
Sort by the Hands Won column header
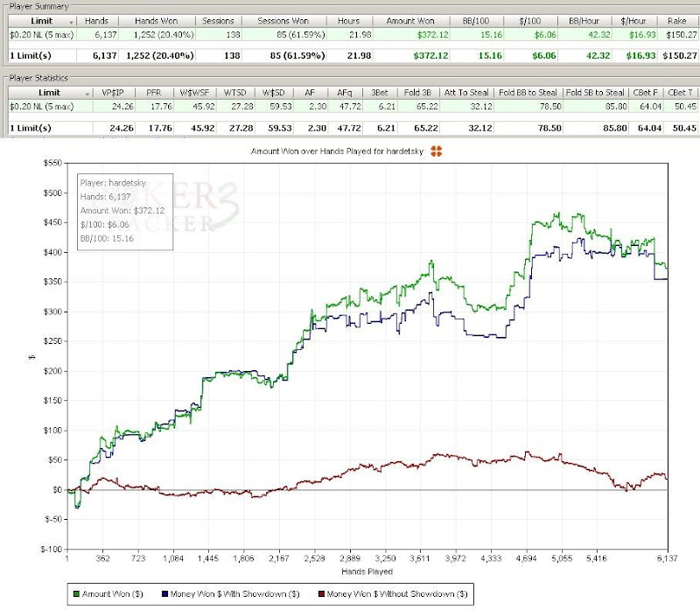tap(157, 21)
